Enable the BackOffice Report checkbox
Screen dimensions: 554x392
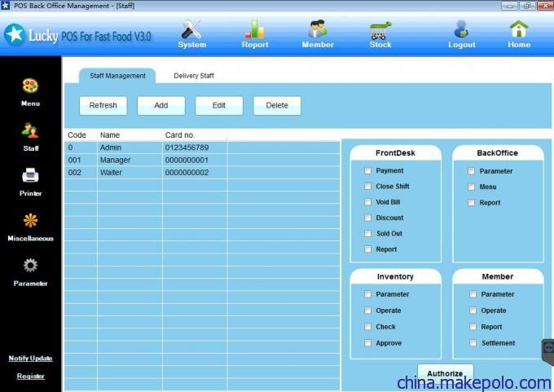(472, 203)
